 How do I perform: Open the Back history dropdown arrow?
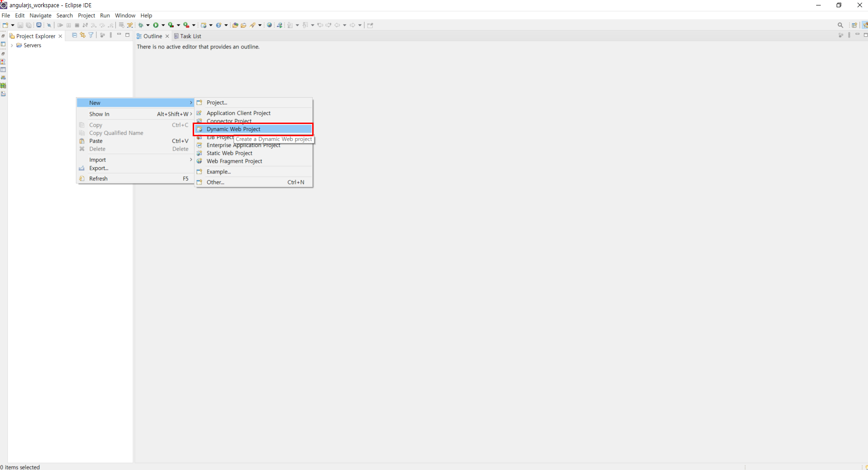coord(344,25)
